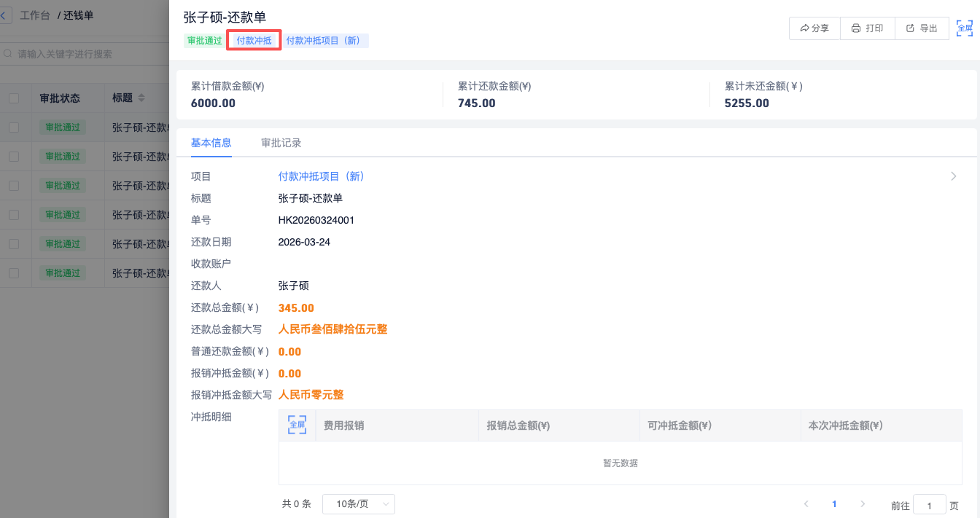Click the fullscreen 全屏 icon at top right
Viewport: 980px width, 518px height.
[965, 28]
